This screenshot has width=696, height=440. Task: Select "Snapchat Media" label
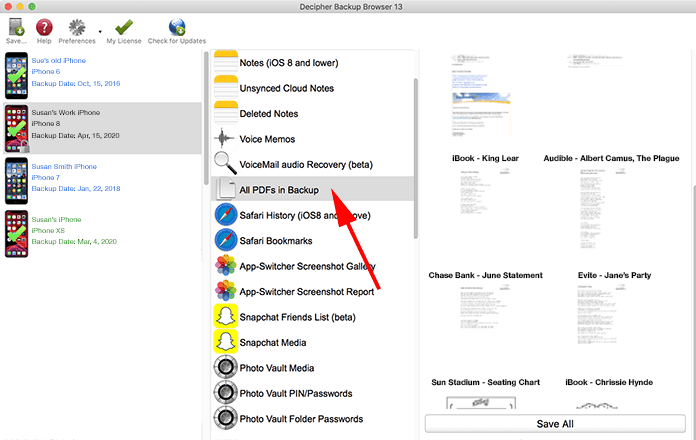click(x=273, y=343)
